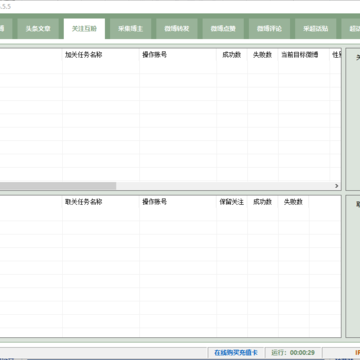The height and width of the screenshot is (360, 360).
Task: Switch to the 采集博主 tab
Action: [x=130, y=29]
